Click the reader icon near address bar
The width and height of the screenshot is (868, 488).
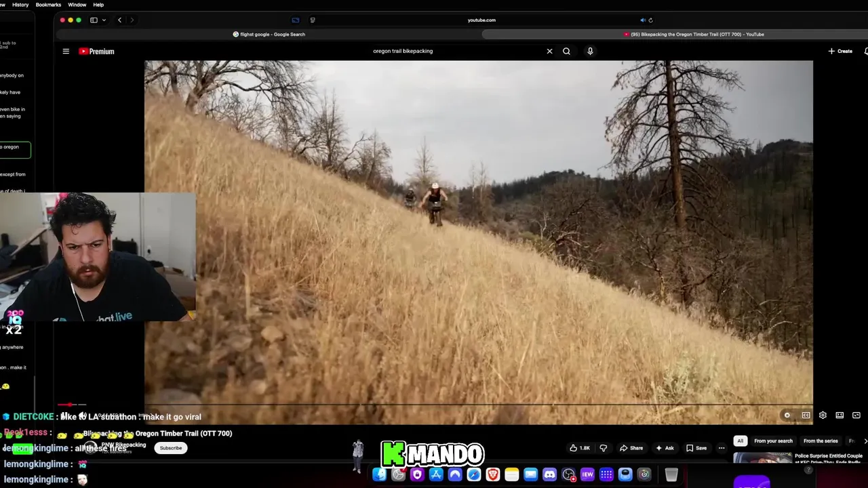(x=313, y=20)
